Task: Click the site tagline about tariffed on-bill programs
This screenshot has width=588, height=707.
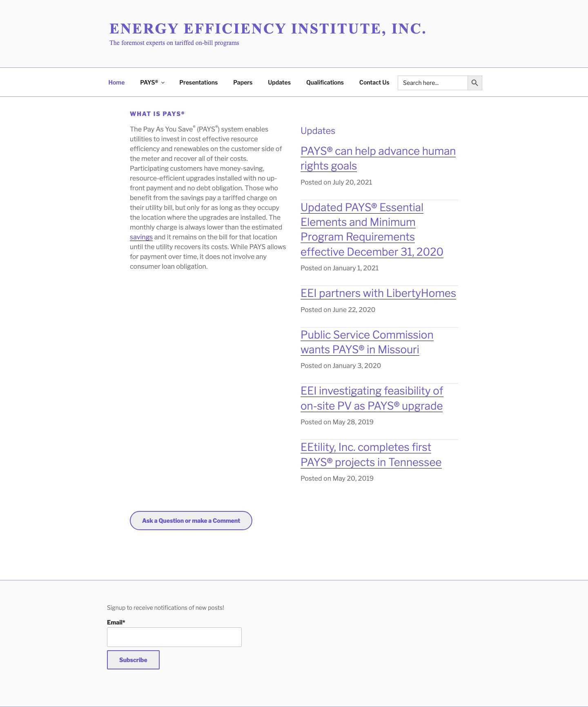Action: point(174,43)
